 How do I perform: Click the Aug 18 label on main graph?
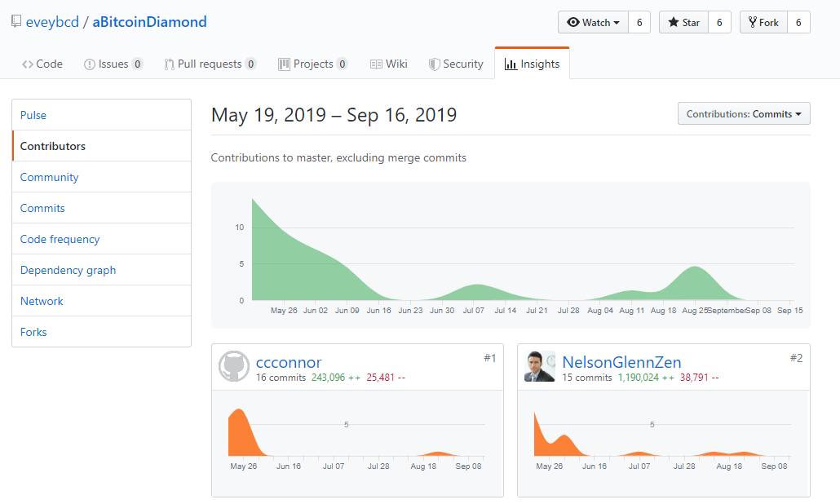tap(663, 311)
